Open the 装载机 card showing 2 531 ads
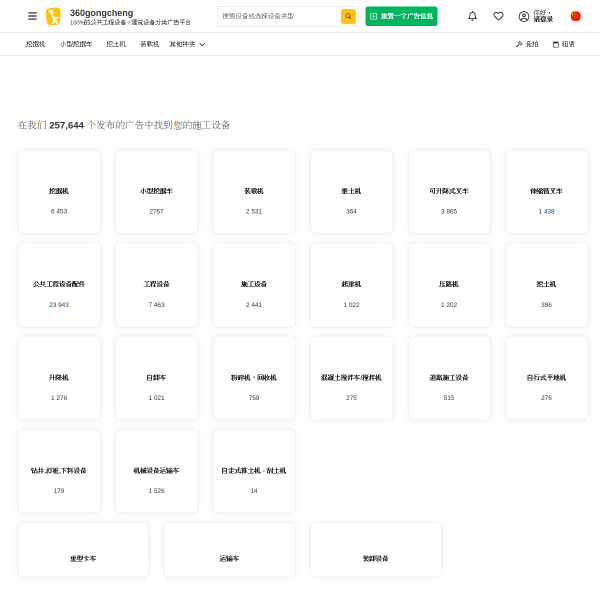 click(x=254, y=192)
